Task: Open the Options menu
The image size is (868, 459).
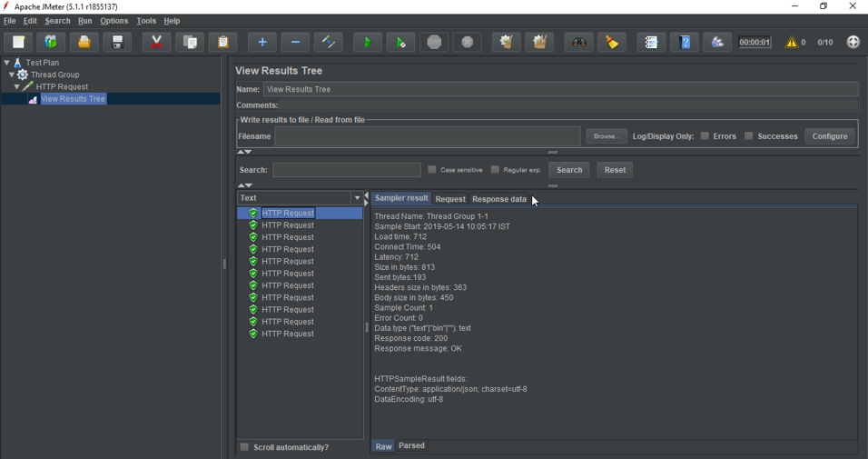Action: [x=114, y=21]
